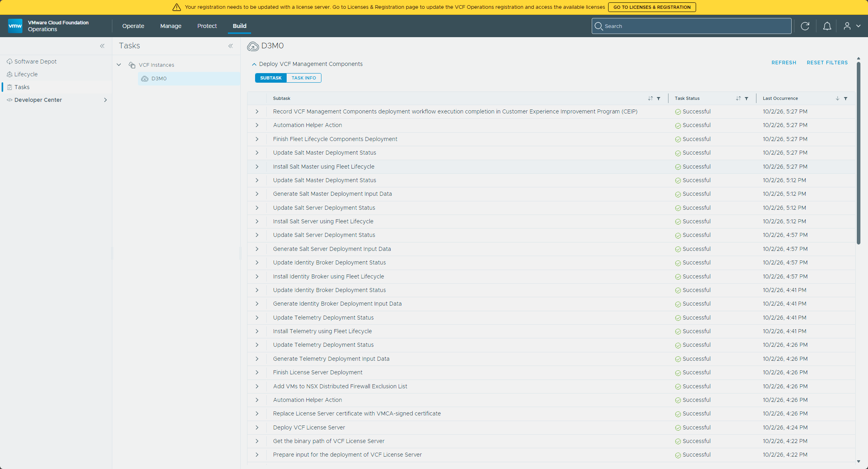868x469 pixels.
Task: Click the Subtask column sort icon
Action: pyautogui.click(x=651, y=98)
